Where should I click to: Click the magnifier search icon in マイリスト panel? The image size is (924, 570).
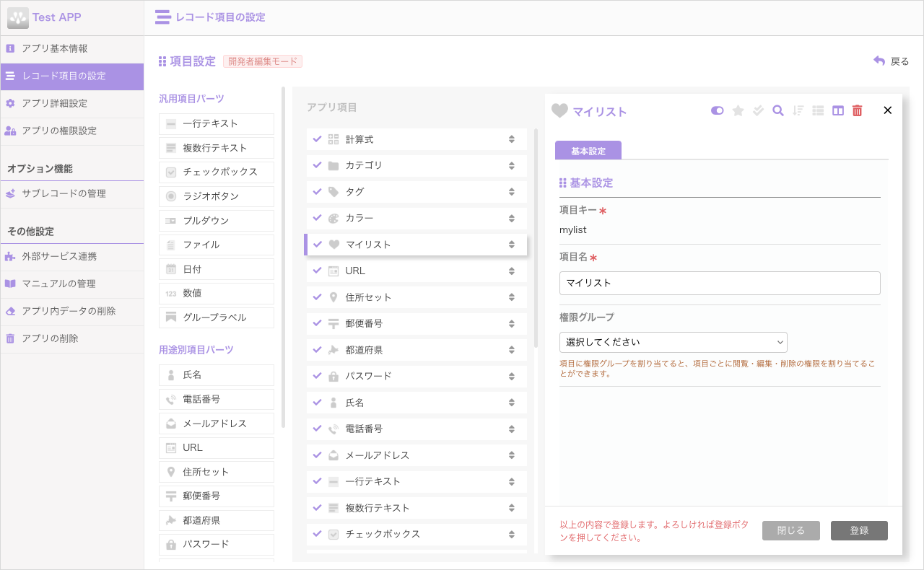coord(778,110)
